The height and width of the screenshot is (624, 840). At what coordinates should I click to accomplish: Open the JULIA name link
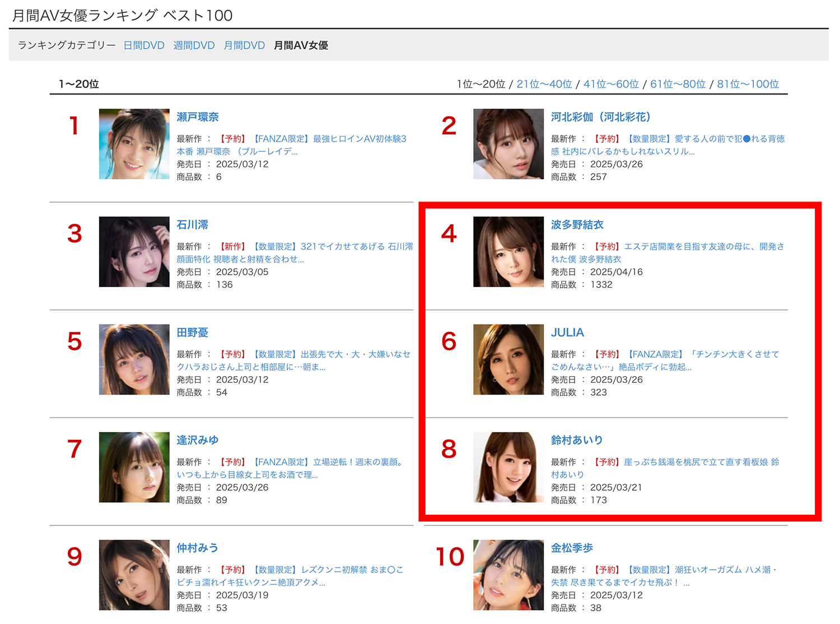point(567,332)
